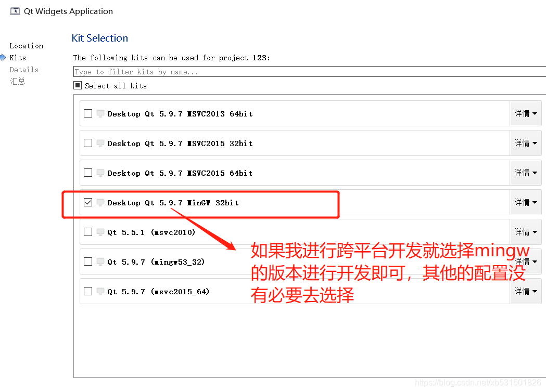This screenshot has width=546, height=392.
Task: Click the monitor icon beside Qt 5.9.7 mingw53_32
Action: coord(100,262)
